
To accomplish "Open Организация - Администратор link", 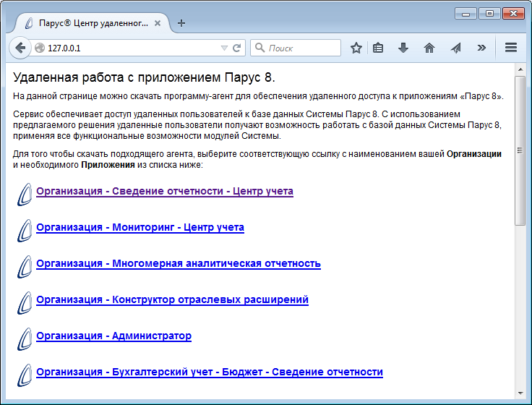I will point(113,336).
